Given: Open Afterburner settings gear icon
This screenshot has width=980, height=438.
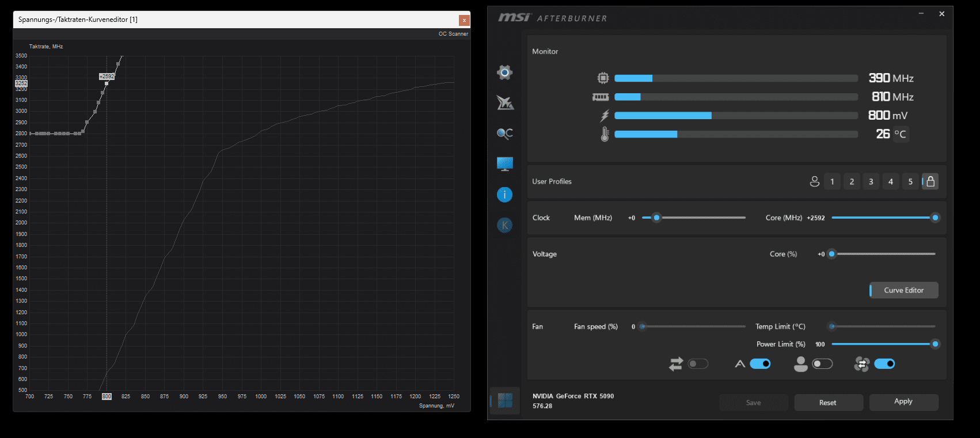Looking at the screenshot, I should (x=504, y=72).
